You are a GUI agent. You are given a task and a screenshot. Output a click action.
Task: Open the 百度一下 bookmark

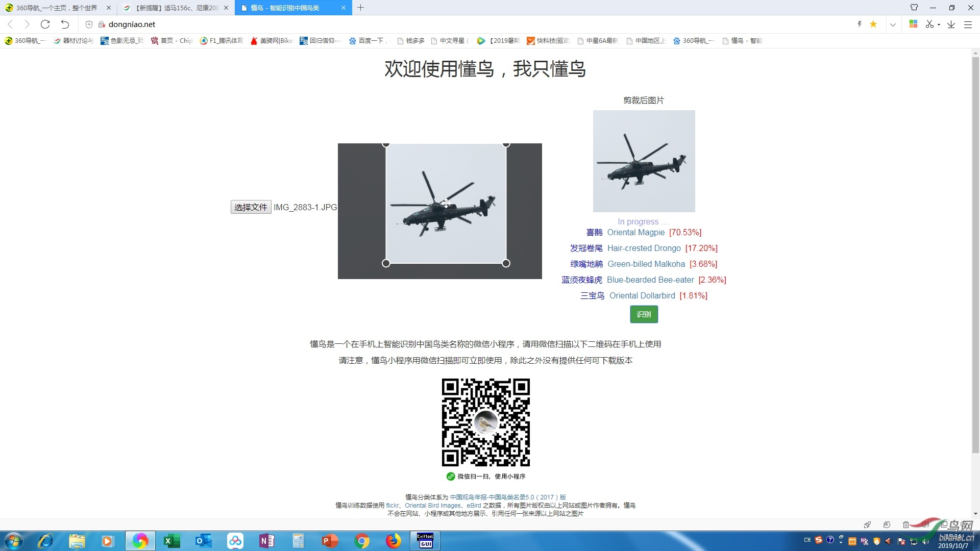(x=369, y=41)
